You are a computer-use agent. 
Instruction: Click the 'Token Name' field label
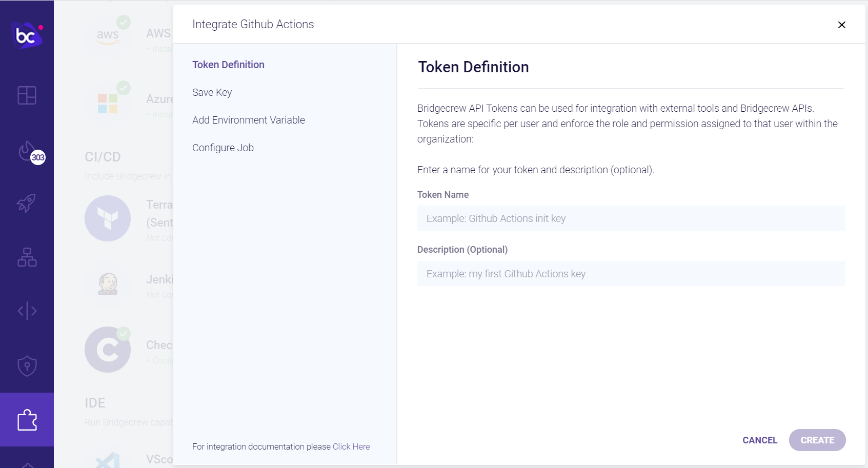443,195
